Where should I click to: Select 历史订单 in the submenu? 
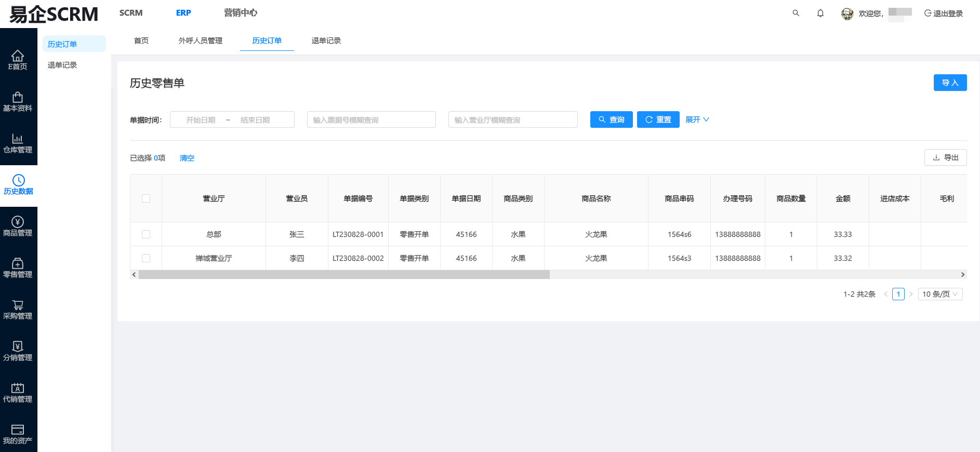74,44
